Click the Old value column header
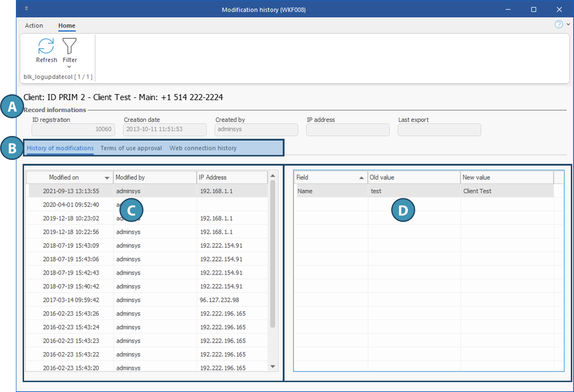This screenshot has width=574, height=392. [414, 177]
